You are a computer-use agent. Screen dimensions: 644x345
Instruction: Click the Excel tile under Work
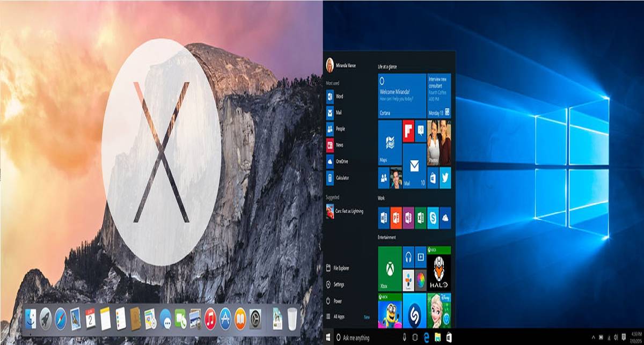(420, 217)
